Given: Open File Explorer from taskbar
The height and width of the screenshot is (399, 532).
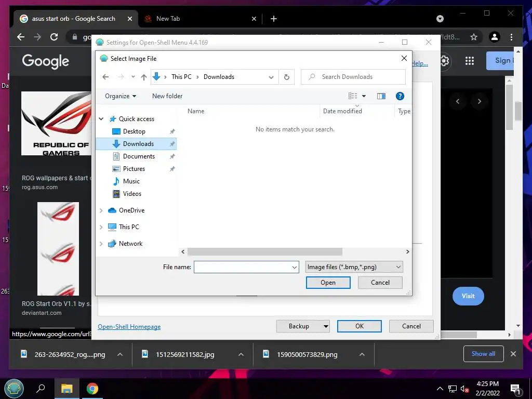Looking at the screenshot, I should click(x=67, y=389).
